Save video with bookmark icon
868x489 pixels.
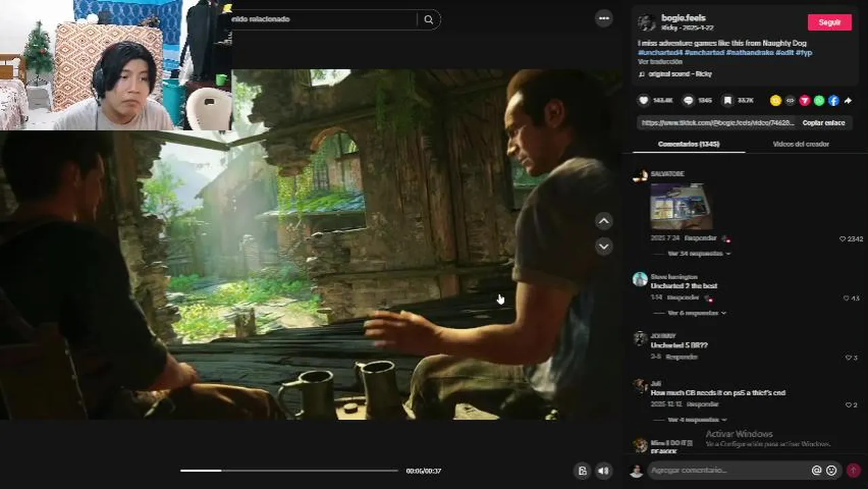(x=727, y=101)
